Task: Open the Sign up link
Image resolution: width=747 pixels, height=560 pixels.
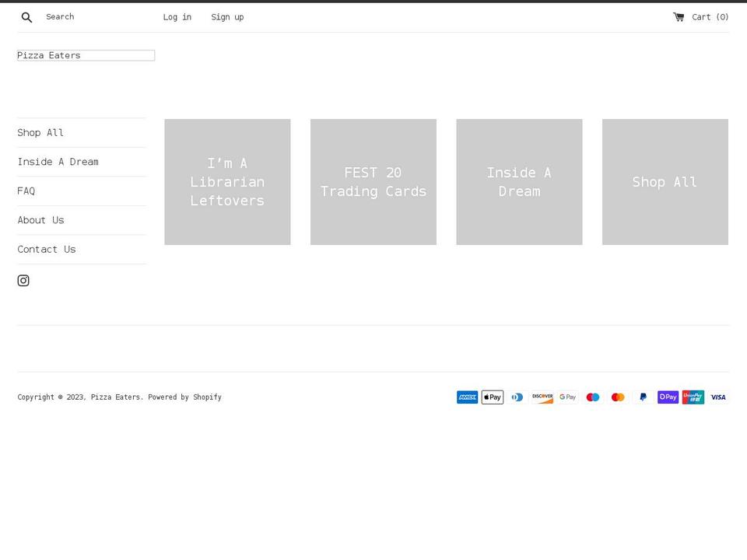Action: point(227,17)
